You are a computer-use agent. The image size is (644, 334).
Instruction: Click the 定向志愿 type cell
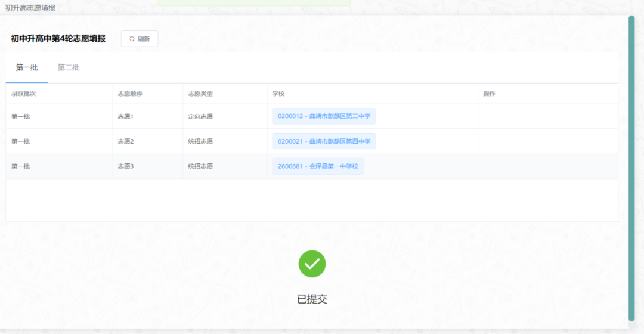pyautogui.click(x=200, y=116)
